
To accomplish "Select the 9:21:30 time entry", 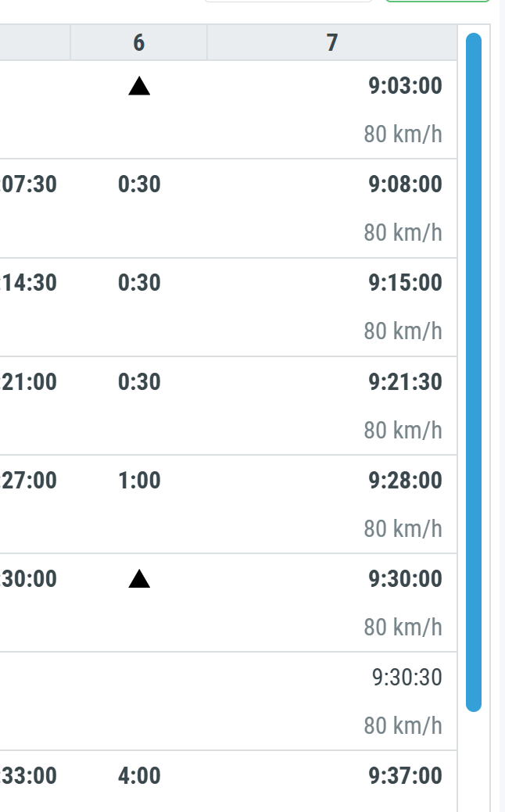I will [x=405, y=382].
